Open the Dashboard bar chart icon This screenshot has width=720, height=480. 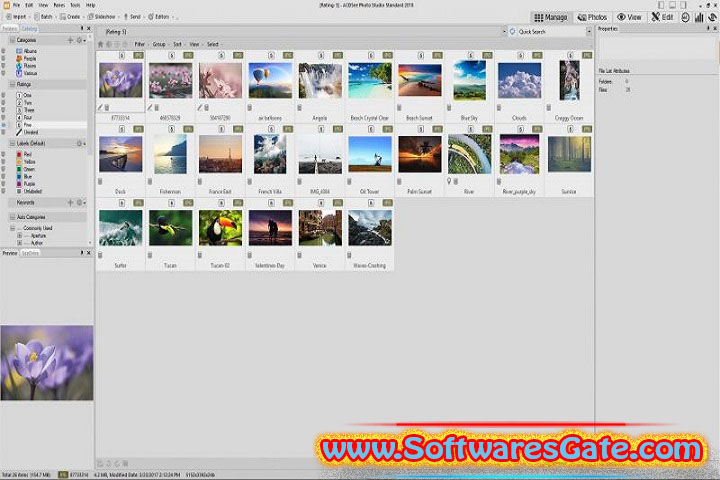699,17
